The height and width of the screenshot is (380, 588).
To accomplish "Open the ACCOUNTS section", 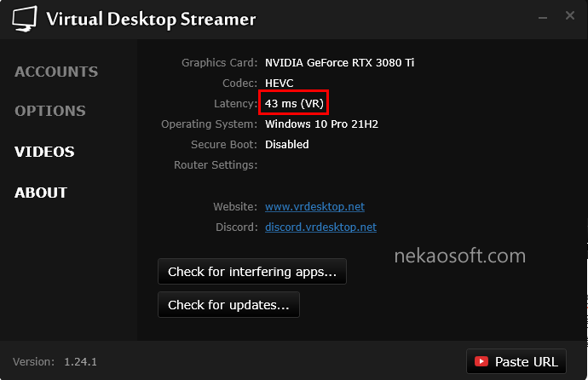I will coord(56,72).
